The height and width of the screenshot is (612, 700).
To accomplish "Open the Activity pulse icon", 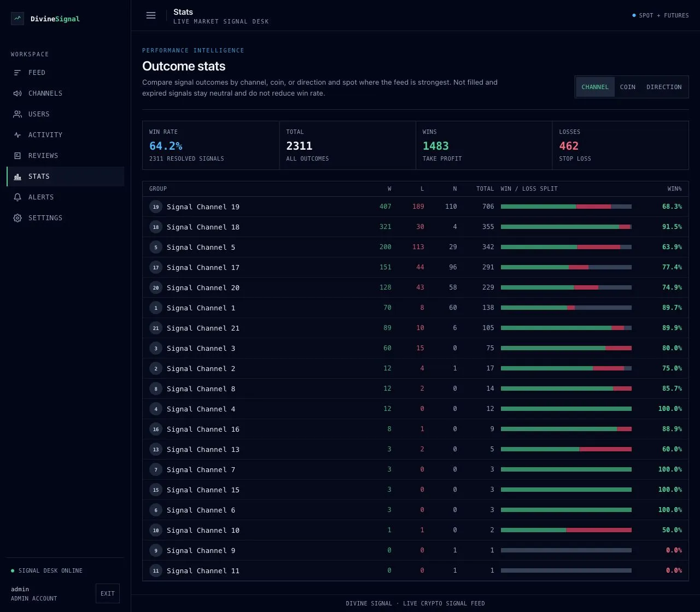I will click(x=17, y=135).
